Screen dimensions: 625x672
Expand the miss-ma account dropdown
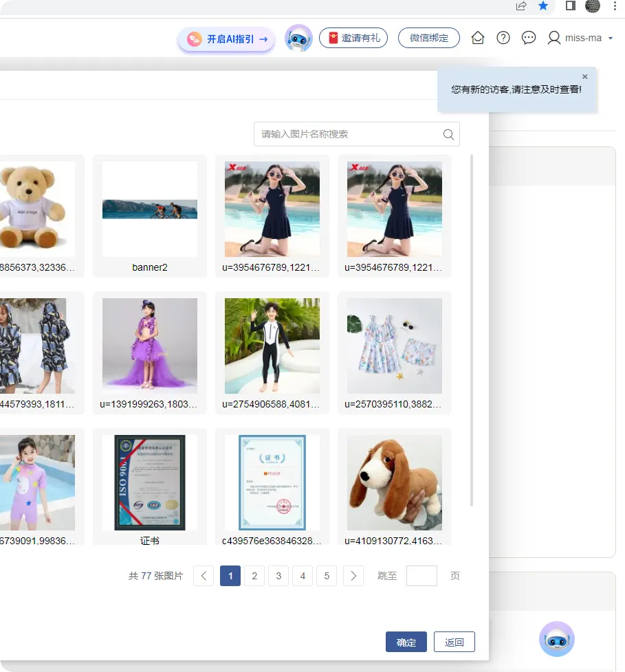(611, 38)
